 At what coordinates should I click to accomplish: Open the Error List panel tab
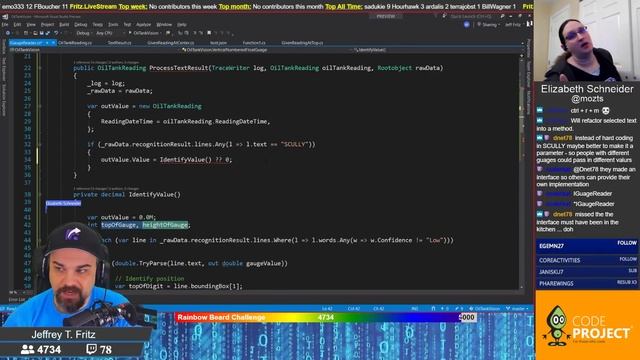17,300
